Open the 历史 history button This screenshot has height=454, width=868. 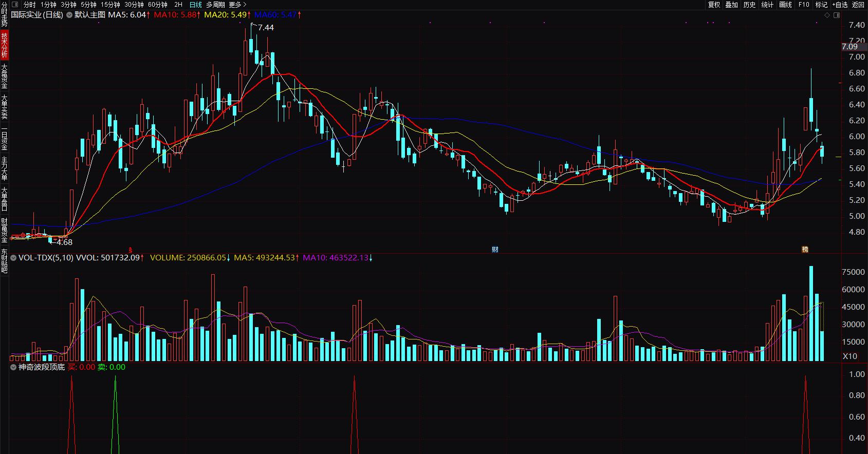[749, 5]
